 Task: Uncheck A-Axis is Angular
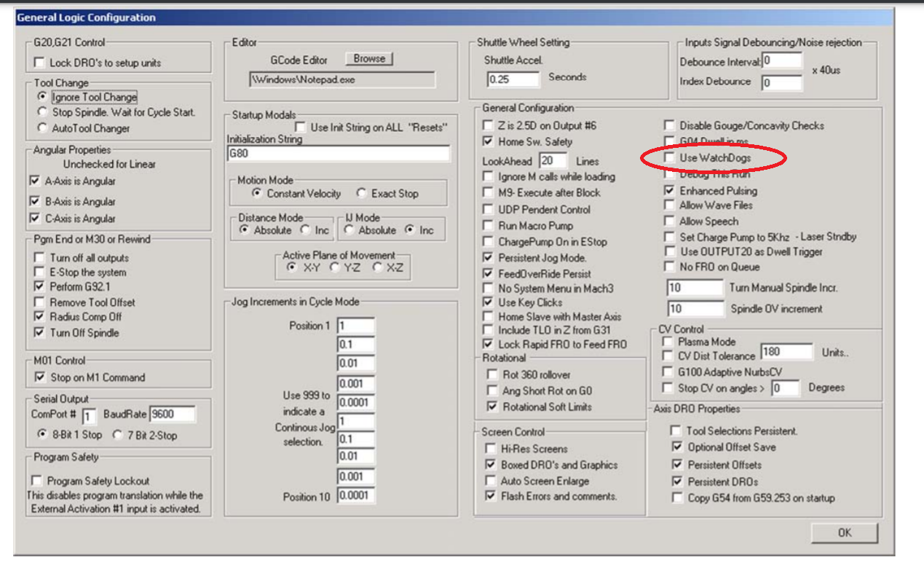(35, 181)
